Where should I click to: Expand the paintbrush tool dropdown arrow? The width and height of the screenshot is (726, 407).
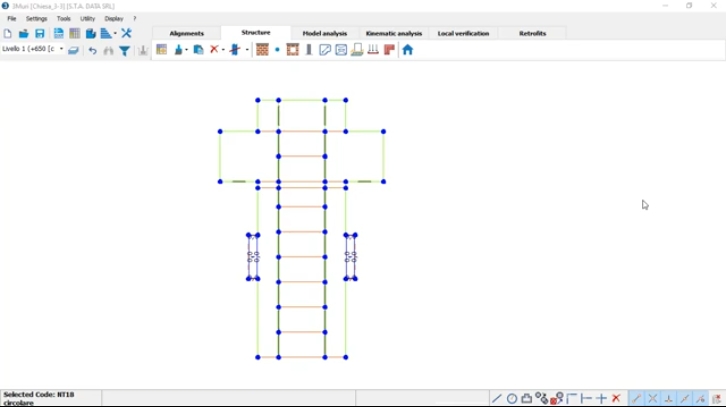[x=186, y=50]
